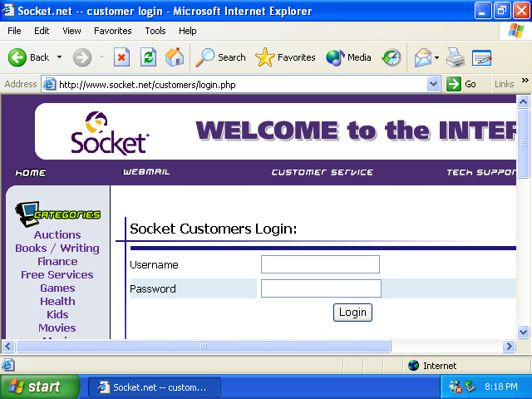The height and width of the screenshot is (399, 532).
Task: Open the Kids category link
Action: (57, 314)
